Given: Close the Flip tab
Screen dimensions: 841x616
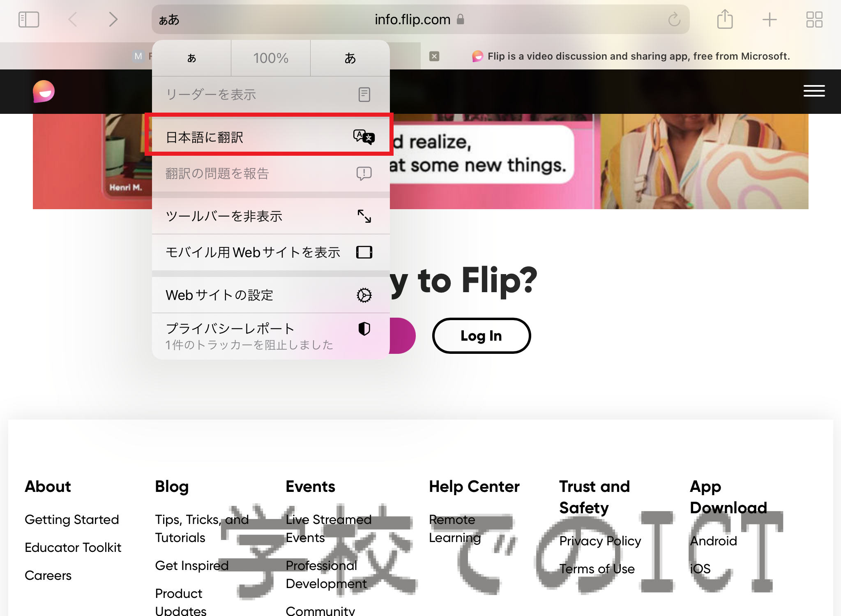Looking at the screenshot, I should (434, 56).
